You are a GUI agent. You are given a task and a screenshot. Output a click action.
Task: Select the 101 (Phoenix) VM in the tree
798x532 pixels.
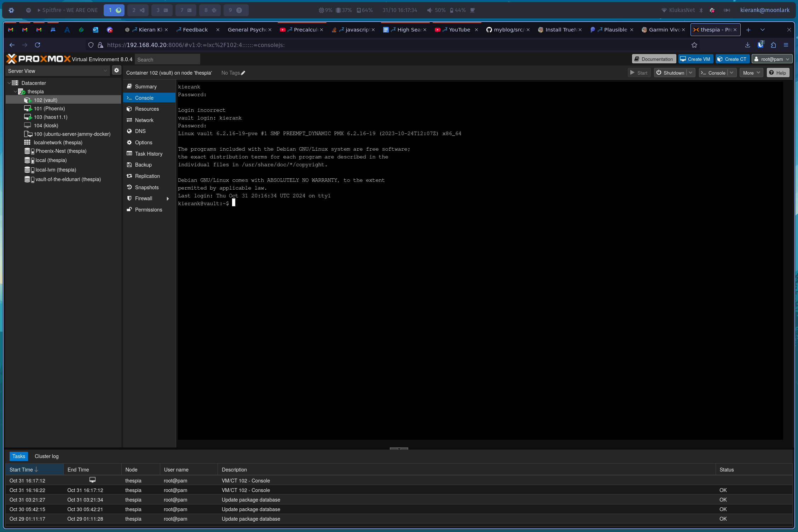click(49, 108)
